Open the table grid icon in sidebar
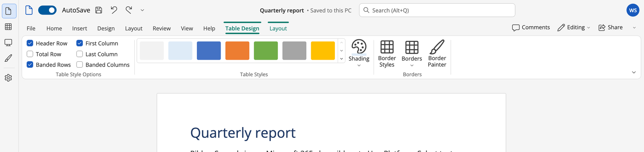Image resolution: width=644 pixels, height=152 pixels. pos(8,27)
